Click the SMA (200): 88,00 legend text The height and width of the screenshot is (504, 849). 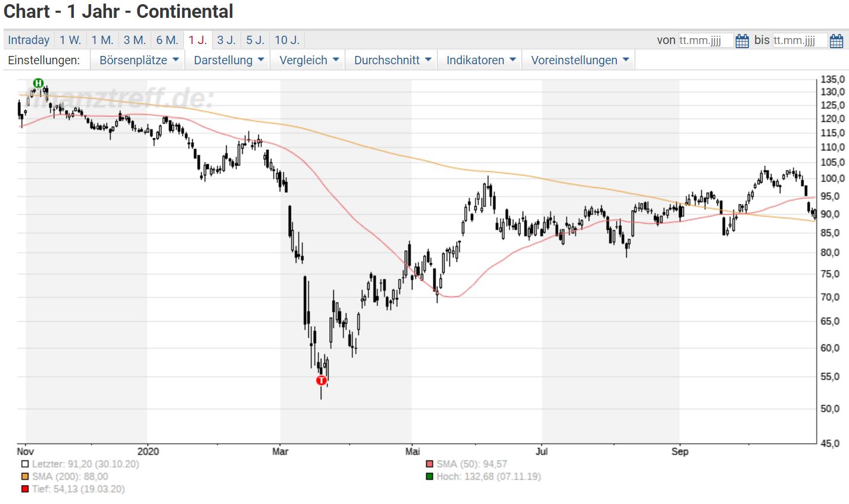pos(70,477)
